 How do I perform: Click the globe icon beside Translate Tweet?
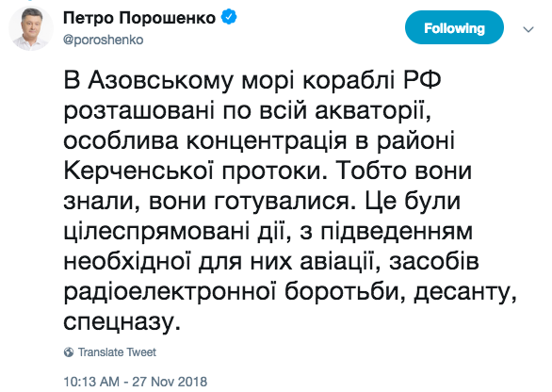point(69,352)
